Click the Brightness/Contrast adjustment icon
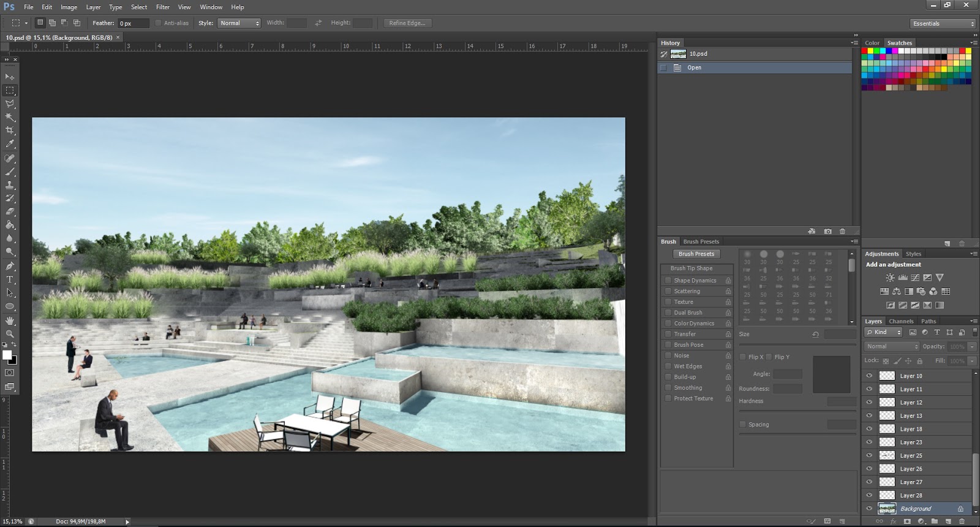This screenshot has height=527, width=980. [x=890, y=278]
